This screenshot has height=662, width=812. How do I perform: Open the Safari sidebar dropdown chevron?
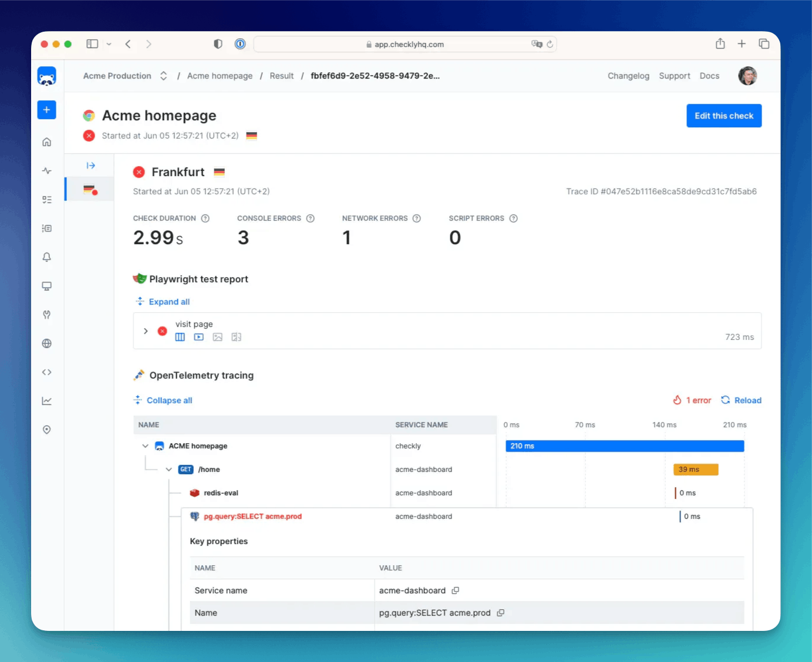109,44
